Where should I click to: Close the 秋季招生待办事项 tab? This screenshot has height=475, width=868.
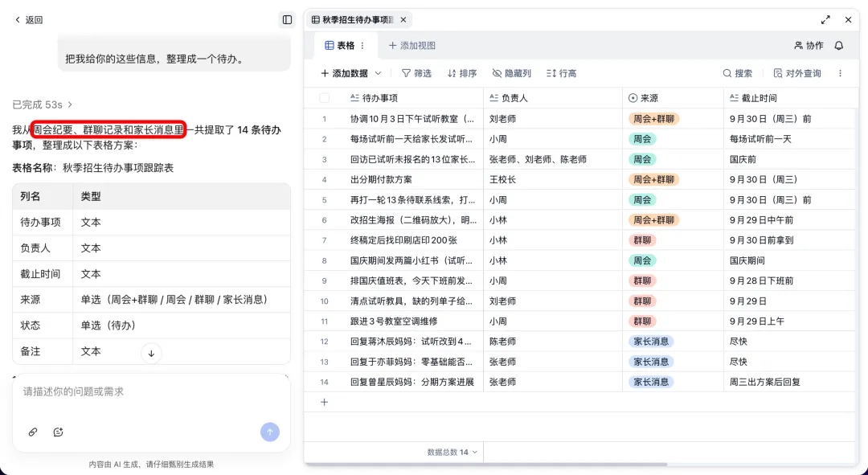(x=403, y=20)
